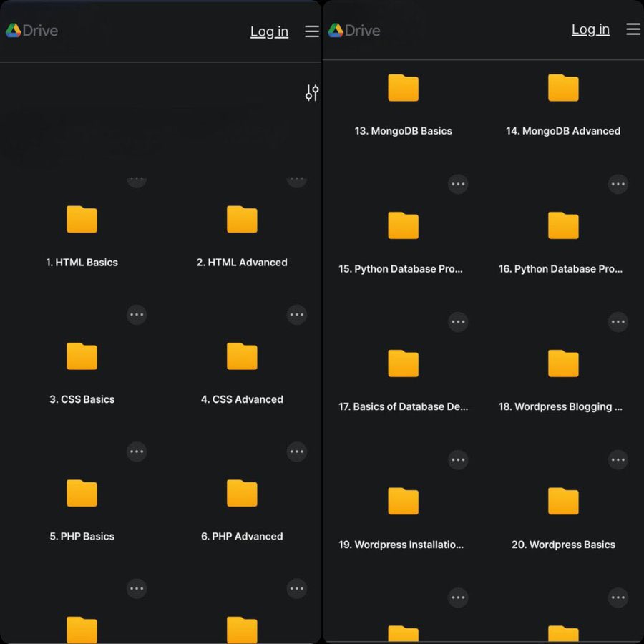Click the Log in link on the right
Image resolution: width=644 pixels, height=644 pixels.
(590, 29)
